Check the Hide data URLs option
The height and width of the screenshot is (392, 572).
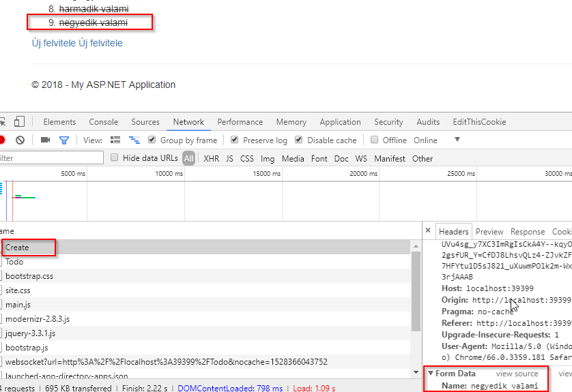pyautogui.click(x=115, y=158)
